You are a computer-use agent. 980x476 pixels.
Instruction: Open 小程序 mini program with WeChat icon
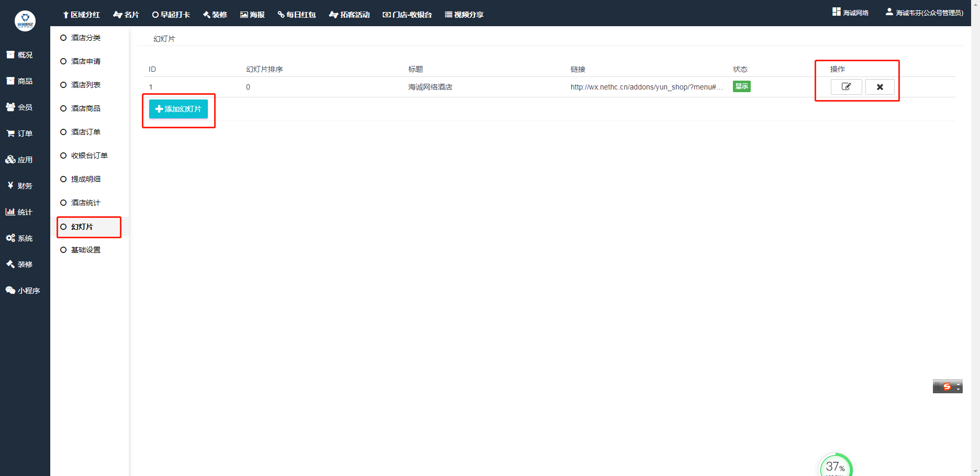23,291
